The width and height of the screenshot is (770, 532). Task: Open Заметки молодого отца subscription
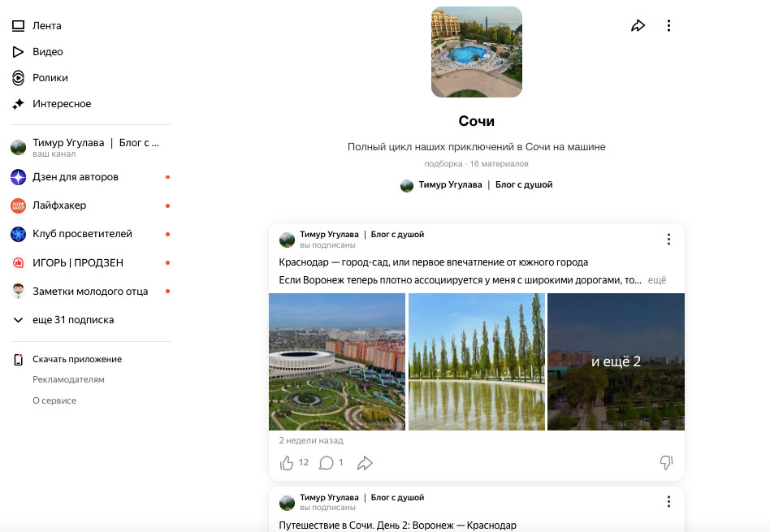[x=90, y=292]
